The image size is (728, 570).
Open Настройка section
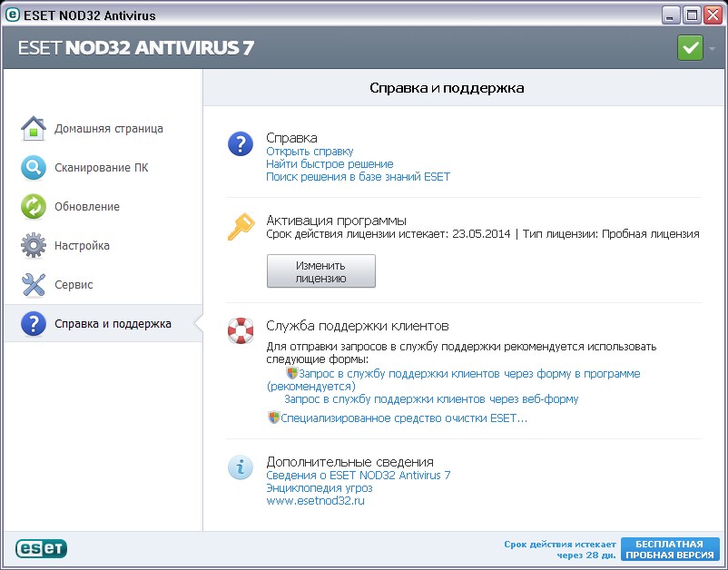pos(103,246)
